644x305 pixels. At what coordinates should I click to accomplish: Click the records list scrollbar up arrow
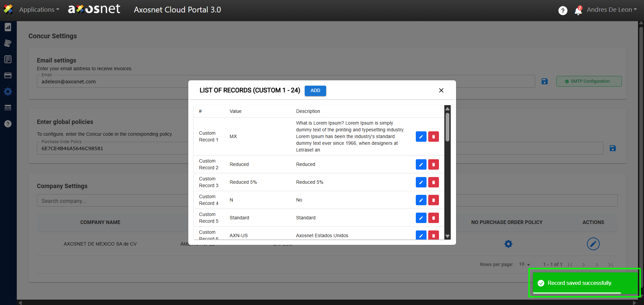point(447,108)
